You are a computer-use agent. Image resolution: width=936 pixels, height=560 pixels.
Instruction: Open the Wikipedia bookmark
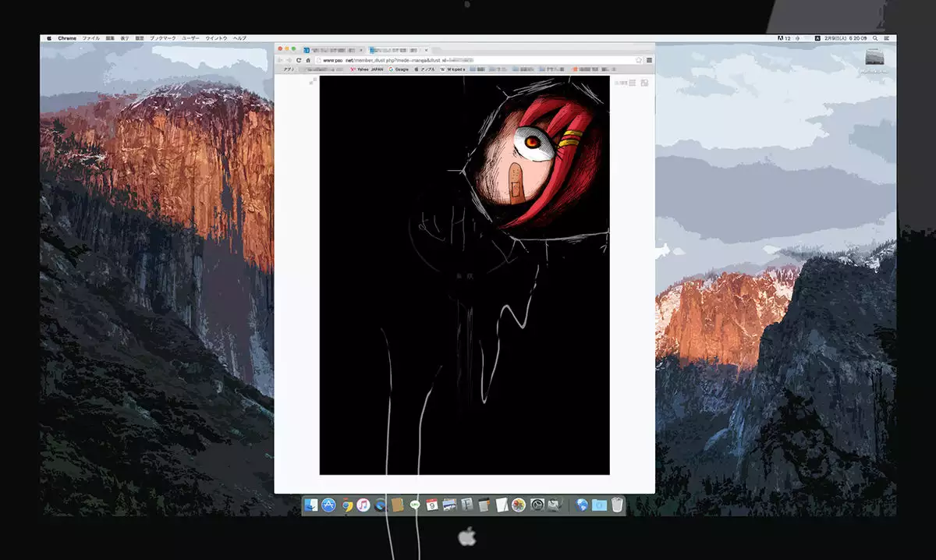click(x=453, y=69)
